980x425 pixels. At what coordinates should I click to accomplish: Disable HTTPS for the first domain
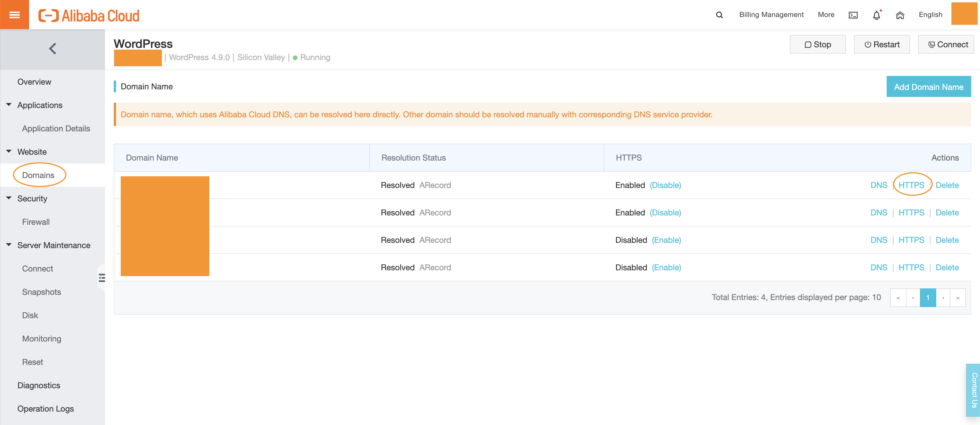pos(664,185)
